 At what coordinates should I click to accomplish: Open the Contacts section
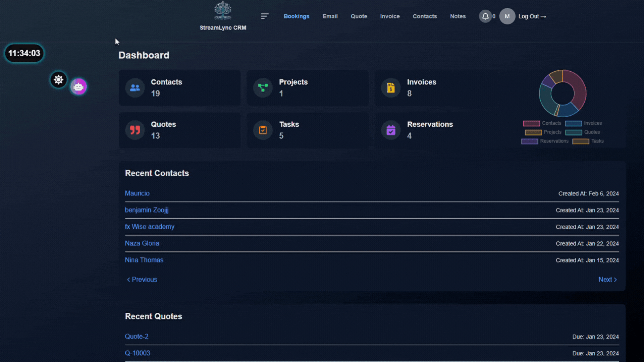(425, 16)
